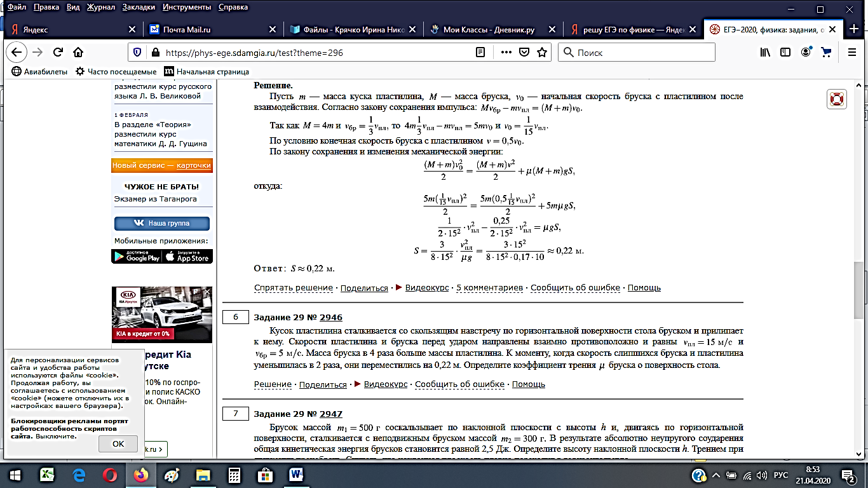Click the Поиск search field
Screen dimensions: 868x488
click(637, 53)
